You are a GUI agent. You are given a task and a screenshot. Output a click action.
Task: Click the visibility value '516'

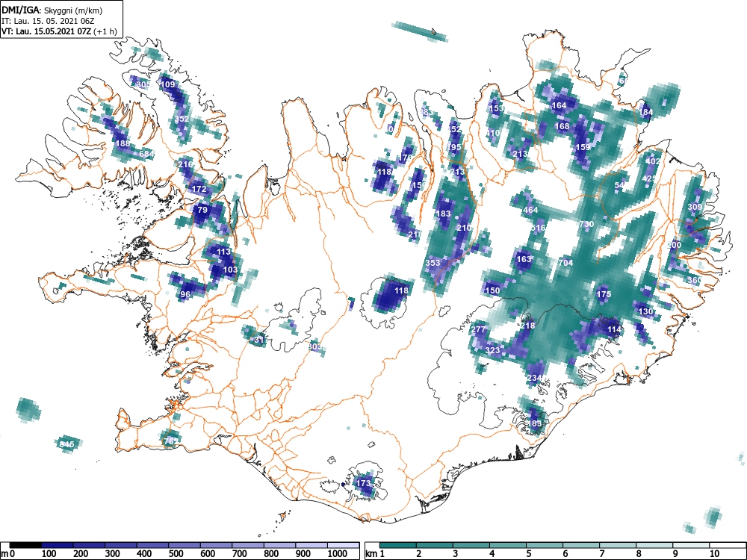pyautogui.click(x=538, y=228)
